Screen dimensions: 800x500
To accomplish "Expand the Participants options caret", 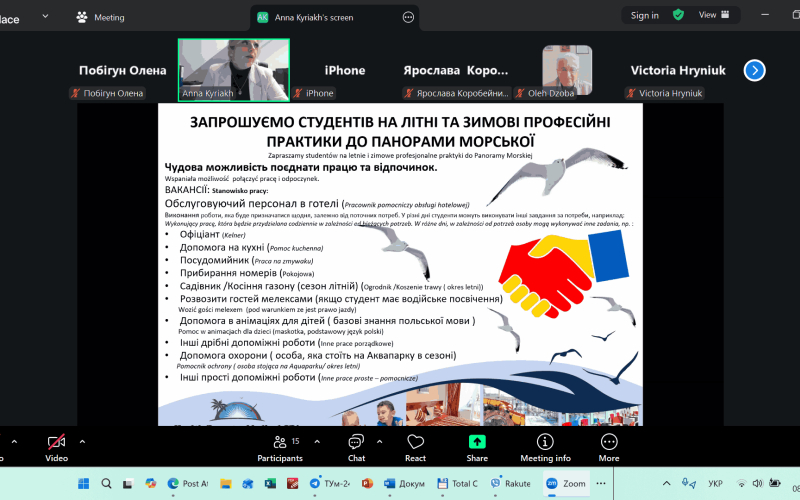I will 310,441.
